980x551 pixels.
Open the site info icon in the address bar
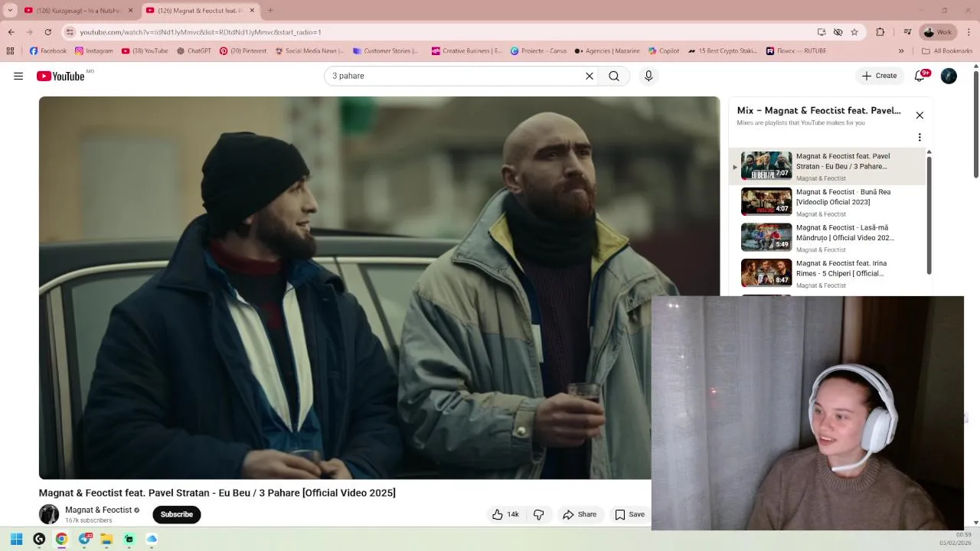coord(70,32)
